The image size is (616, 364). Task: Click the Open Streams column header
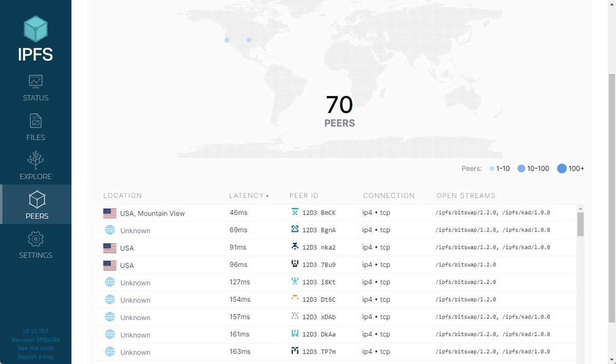(x=466, y=196)
